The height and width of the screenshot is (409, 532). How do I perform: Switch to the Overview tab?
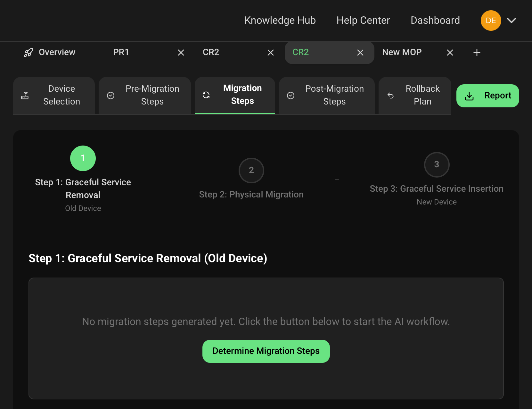coord(50,52)
